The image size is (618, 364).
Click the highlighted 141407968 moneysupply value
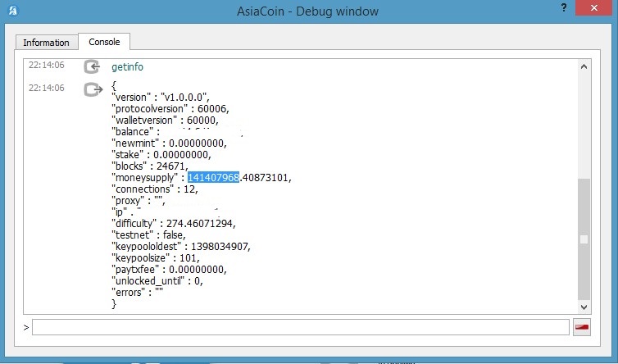pos(213,177)
